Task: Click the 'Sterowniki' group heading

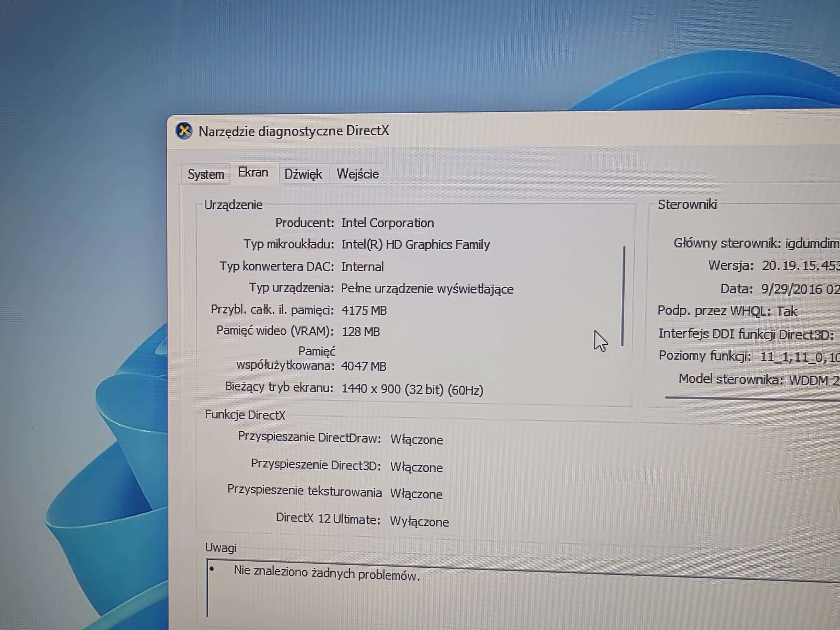Action: tap(687, 205)
